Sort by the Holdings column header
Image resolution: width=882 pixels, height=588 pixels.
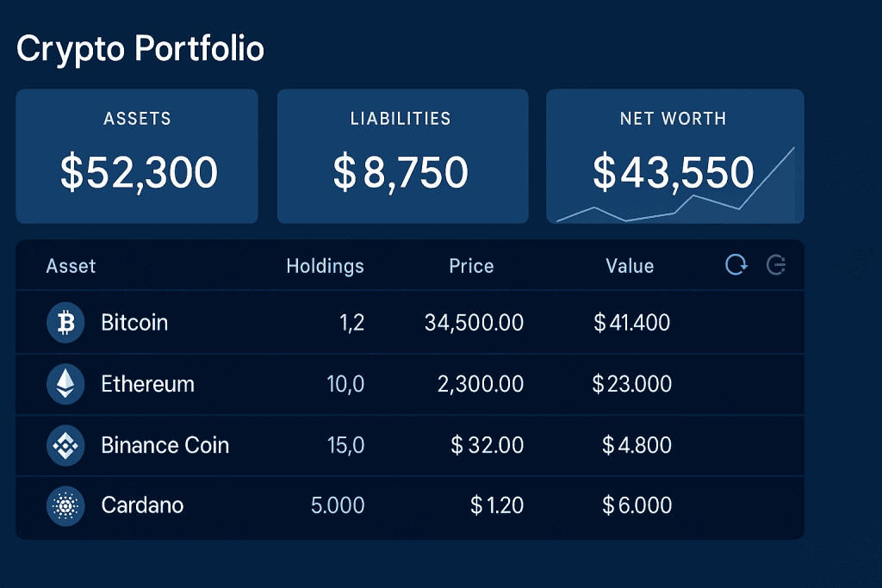point(325,266)
